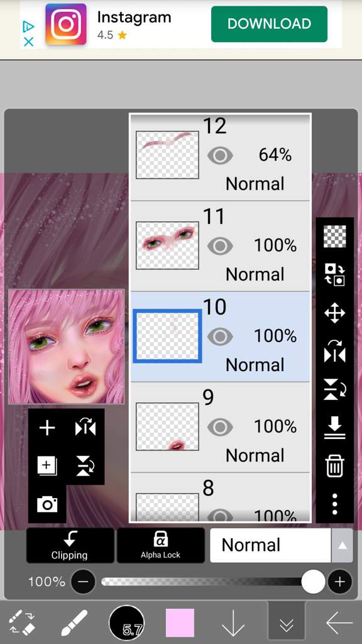
Task: Open the three-dot more options menu
Action: click(x=334, y=504)
